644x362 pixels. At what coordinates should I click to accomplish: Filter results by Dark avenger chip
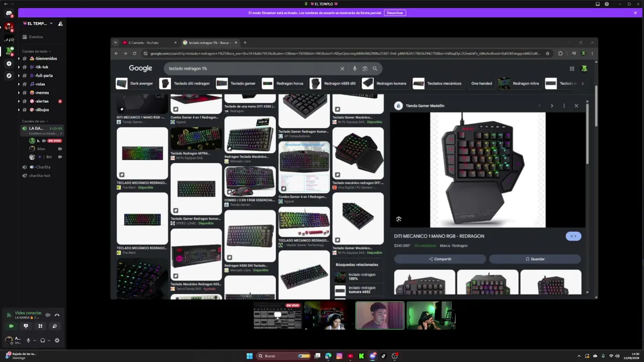135,83
